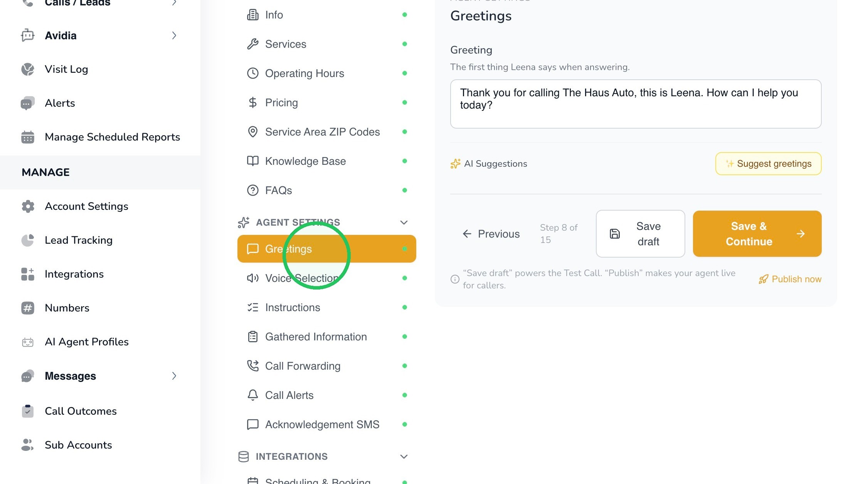Click the save-draft info circle icon
The image size is (868, 484).
455,279
